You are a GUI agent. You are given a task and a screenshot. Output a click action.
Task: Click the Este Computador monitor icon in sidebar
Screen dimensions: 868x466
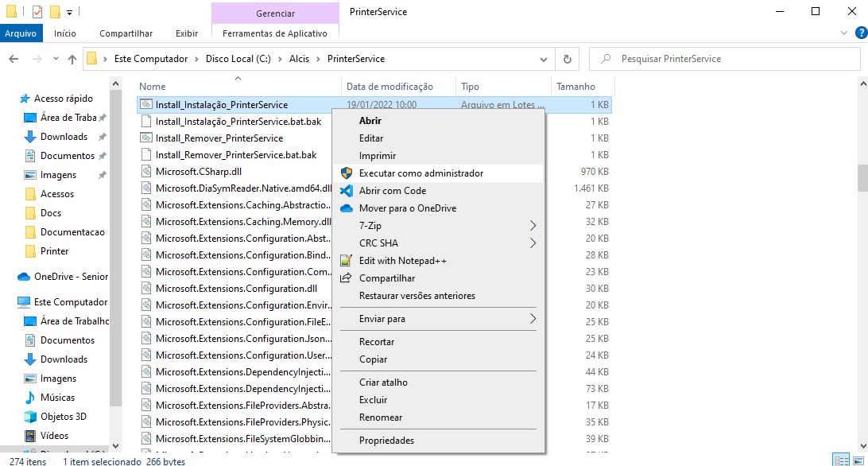[24, 302]
